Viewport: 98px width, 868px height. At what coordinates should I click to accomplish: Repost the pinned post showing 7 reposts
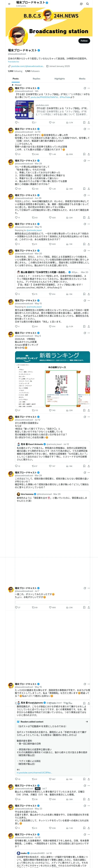click(34, 122)
